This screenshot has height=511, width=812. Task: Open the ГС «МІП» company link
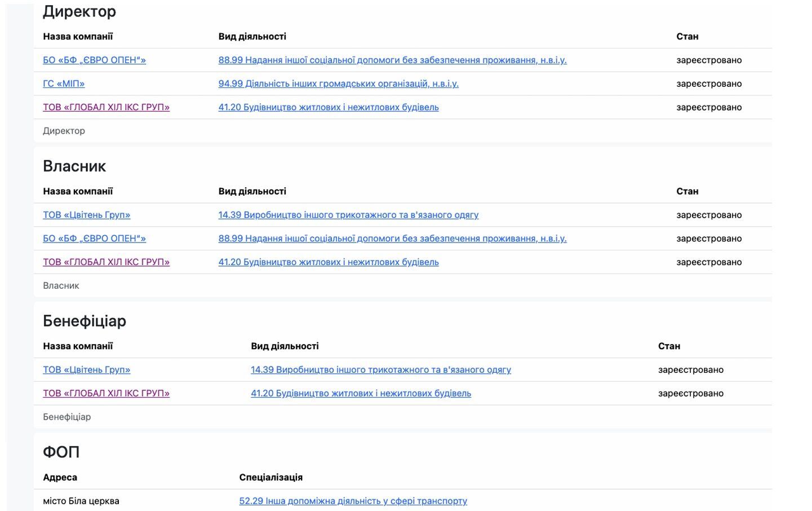64,84
